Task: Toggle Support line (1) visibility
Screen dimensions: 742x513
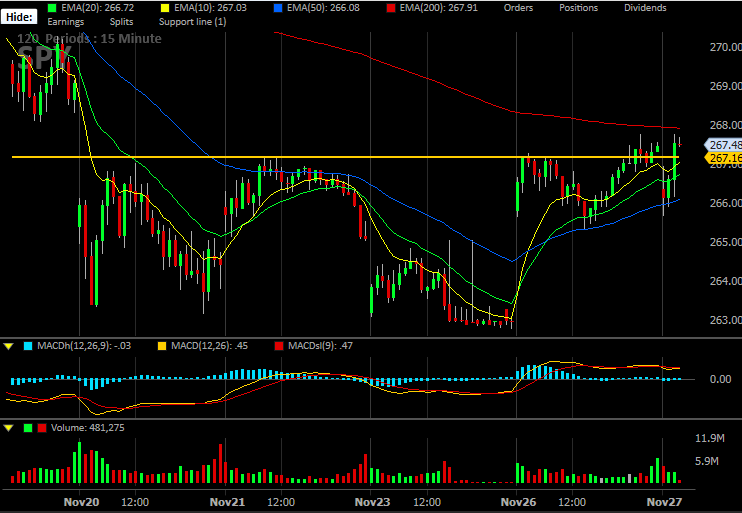Action: click(193, 22)
